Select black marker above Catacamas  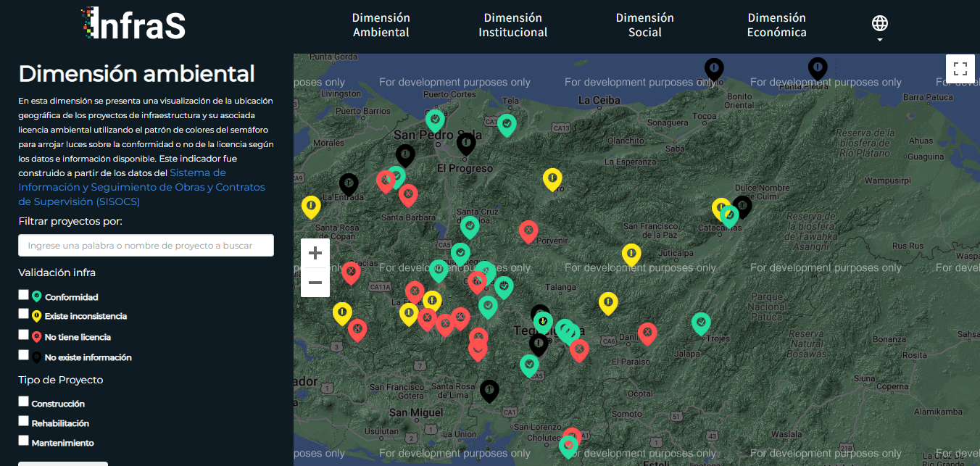742,207
